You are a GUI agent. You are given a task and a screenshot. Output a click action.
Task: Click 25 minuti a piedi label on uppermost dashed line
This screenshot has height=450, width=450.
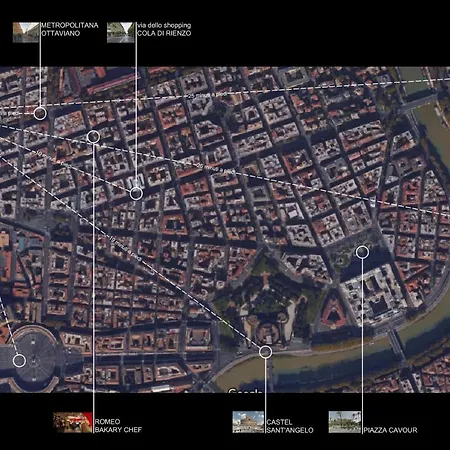pos(207,95)
